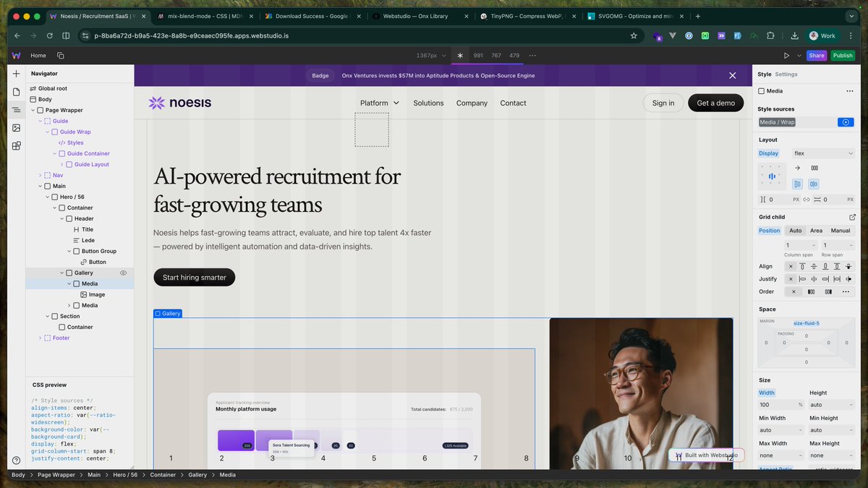The image size is (868, 488).
Task: Collapse the Hero / 56 tree item
Action: (47, 197)
